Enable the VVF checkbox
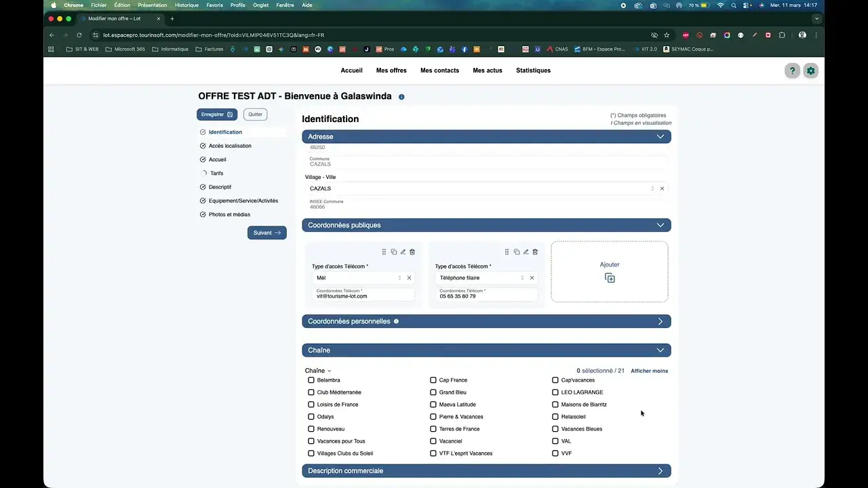This screenshot has height=488, width=868. coord(555,453)
